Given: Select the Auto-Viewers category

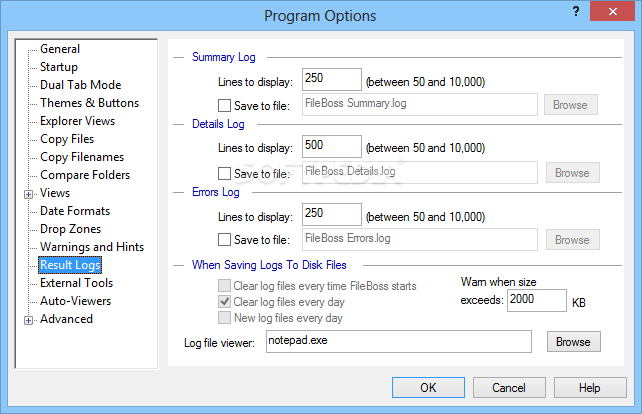Looking at the screenshot, I should coord(75,301).
